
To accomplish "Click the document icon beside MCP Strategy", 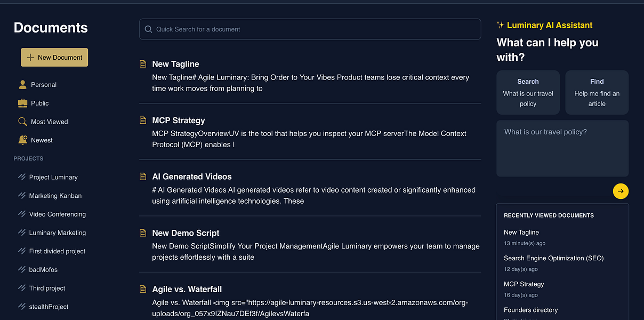I will 143,121.
